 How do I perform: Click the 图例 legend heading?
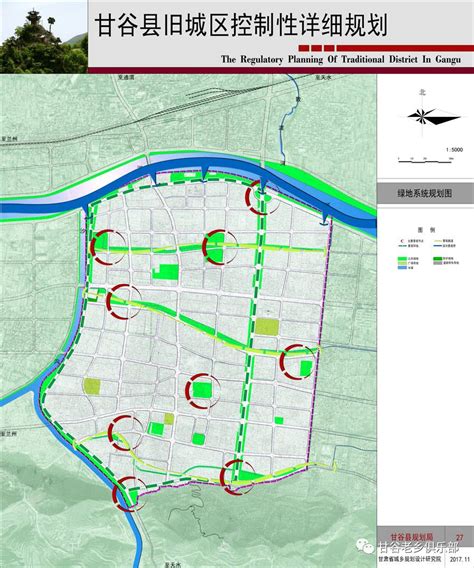(427, 230)
